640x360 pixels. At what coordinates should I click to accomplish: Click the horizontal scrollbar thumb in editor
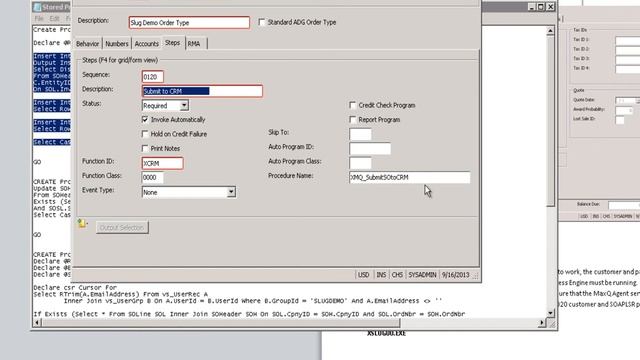(x=221, y=323)
